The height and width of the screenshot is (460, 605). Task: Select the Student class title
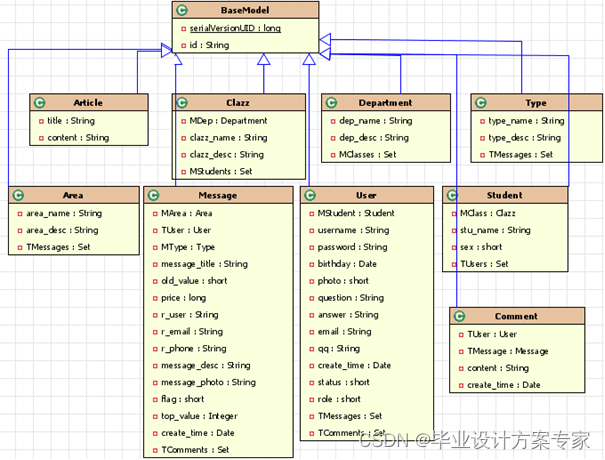[505, 195]
